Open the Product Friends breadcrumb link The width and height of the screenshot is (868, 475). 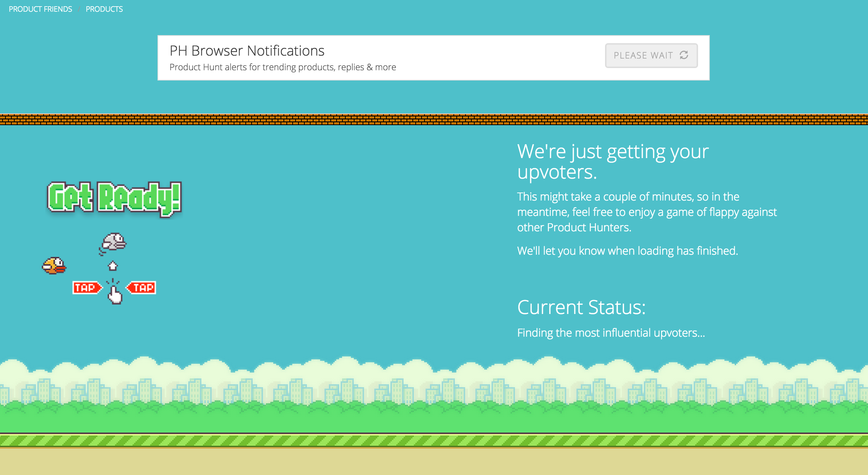[x=40, y=9]
